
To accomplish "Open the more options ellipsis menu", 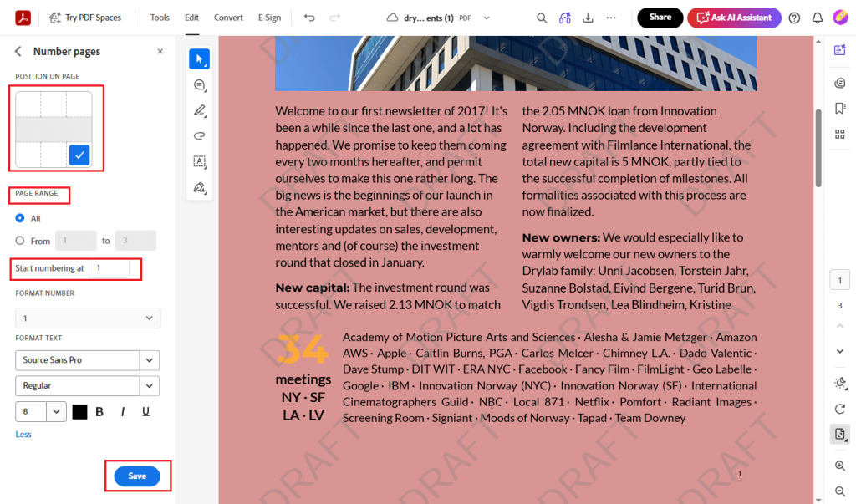I will coord(611,18).
